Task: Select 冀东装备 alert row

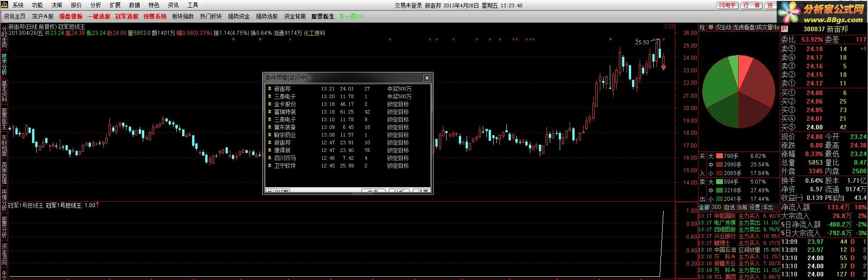Action: click(x=347, y=127)
